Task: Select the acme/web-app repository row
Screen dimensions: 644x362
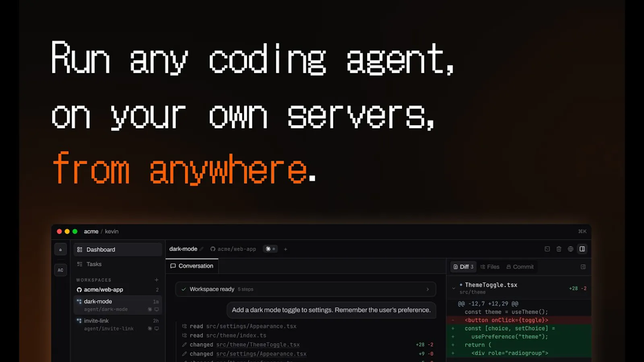Action: 118,290
